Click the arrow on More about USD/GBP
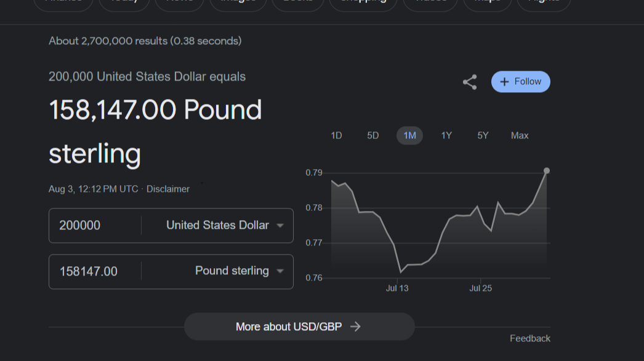 pyautogui.click(x=356, y=327)
